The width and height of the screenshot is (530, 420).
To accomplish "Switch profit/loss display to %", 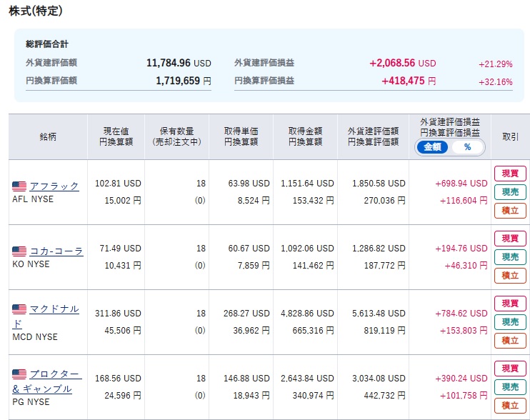I will [x=467, y=147].
